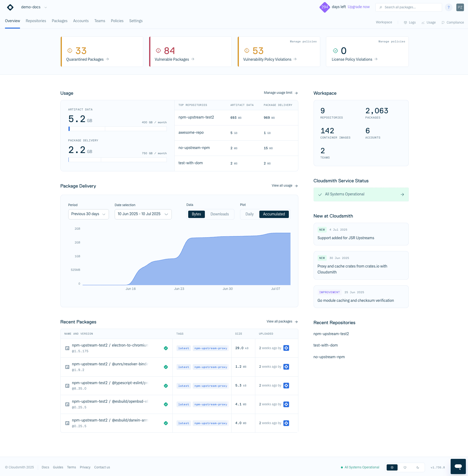Select system theme monitor icon
The image size is (468, 476).
[405, 467]
